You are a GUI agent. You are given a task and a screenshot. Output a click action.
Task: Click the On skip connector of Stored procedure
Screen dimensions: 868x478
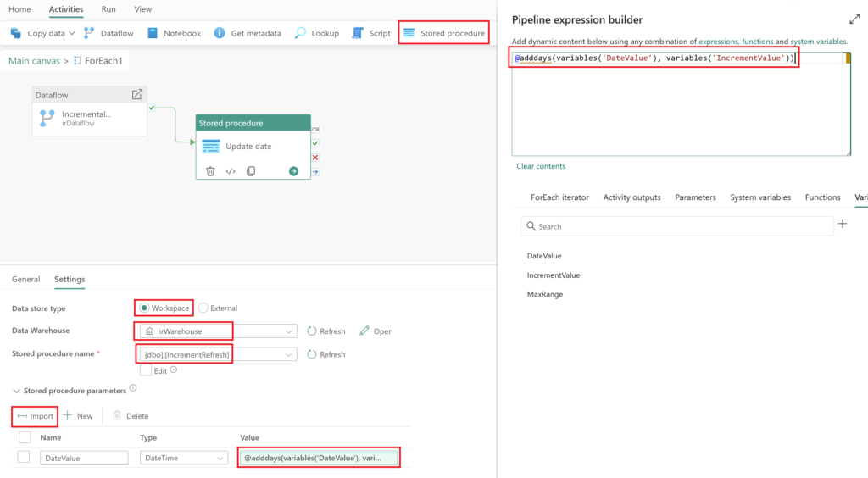[x=315, y=129]
